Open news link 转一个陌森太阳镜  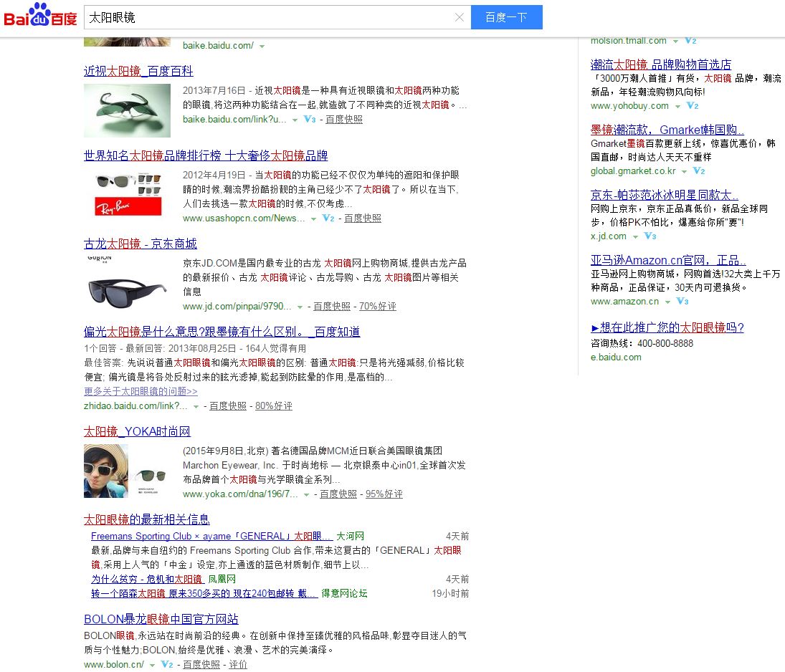click(x=204, y=593)
